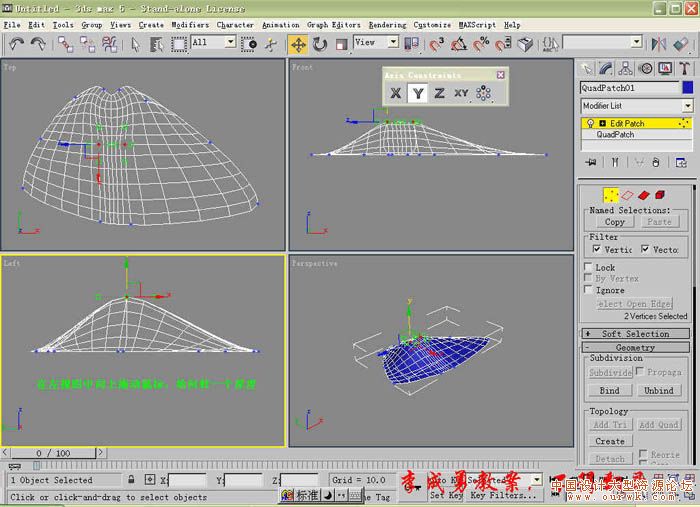
Task: Open the Display command panel tab
Action: [x=665, y=68]
